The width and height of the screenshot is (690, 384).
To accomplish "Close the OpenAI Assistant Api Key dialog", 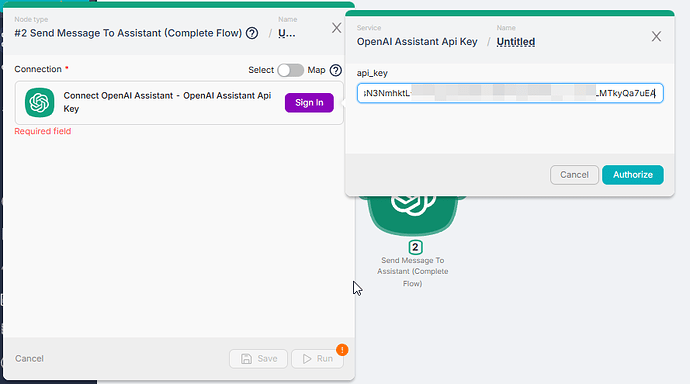I will 656,37.
